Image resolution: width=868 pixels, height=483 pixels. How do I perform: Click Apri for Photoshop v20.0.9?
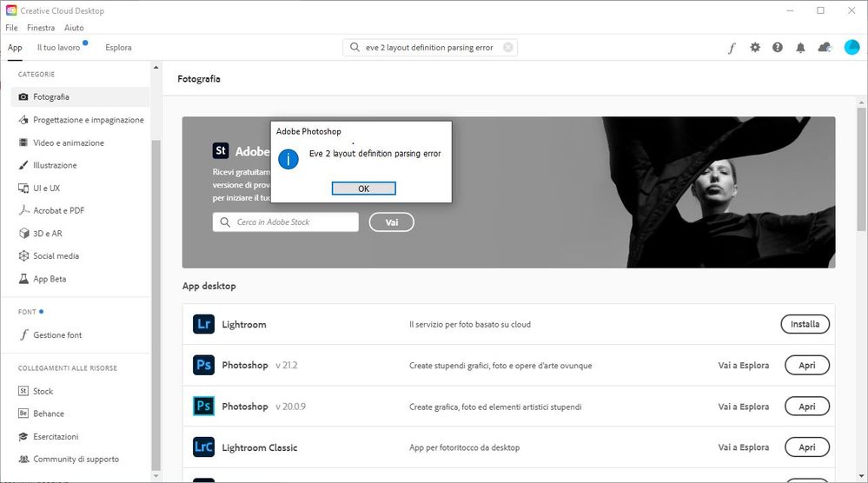point(807,406)
